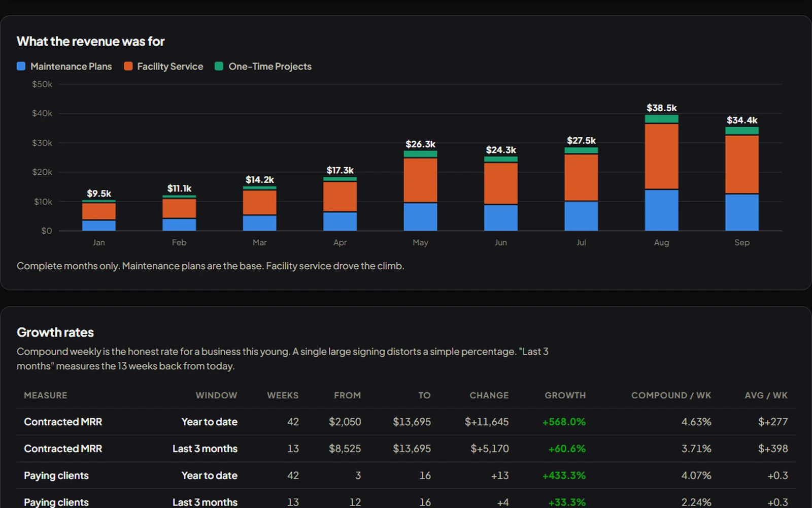The width and height of the screenshot is (812, 508).
Task: Click the Contracted MRR Year to date row label
Action: click(x=63, y=422)
